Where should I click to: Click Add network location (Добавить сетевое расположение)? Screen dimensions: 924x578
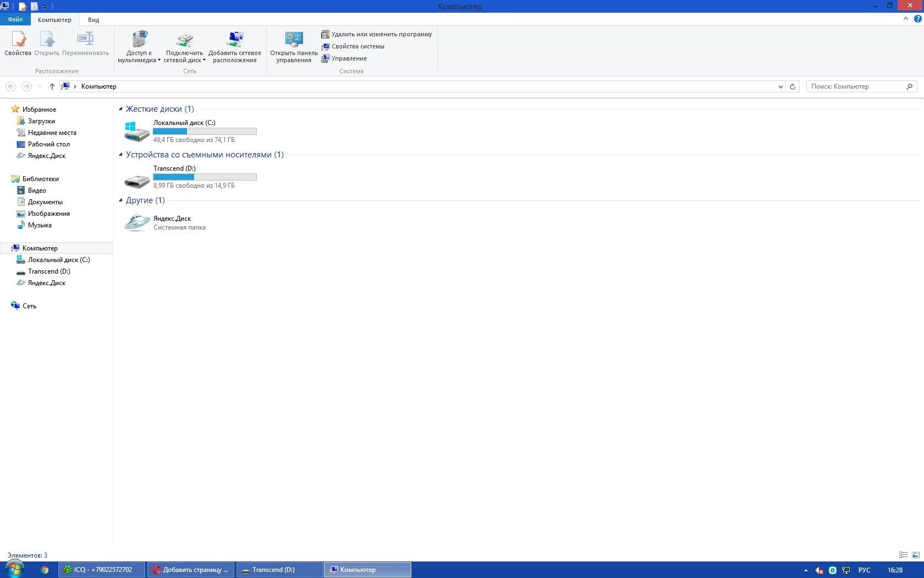pos(235,47)
